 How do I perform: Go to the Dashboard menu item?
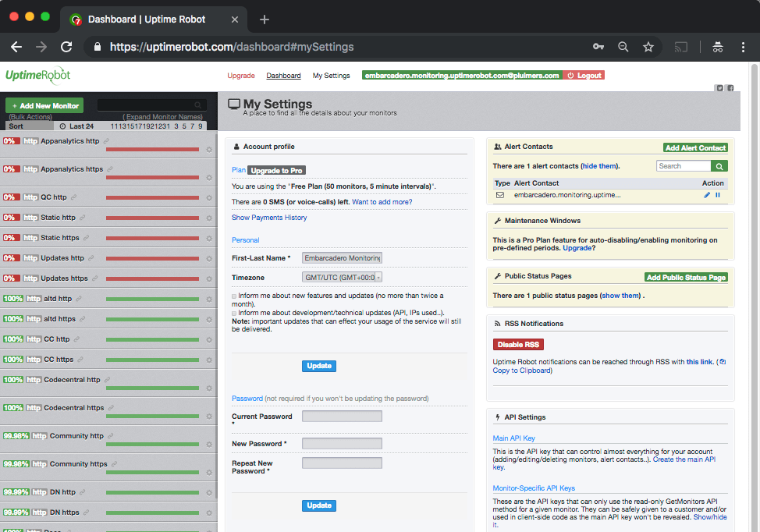pos(283,76)
